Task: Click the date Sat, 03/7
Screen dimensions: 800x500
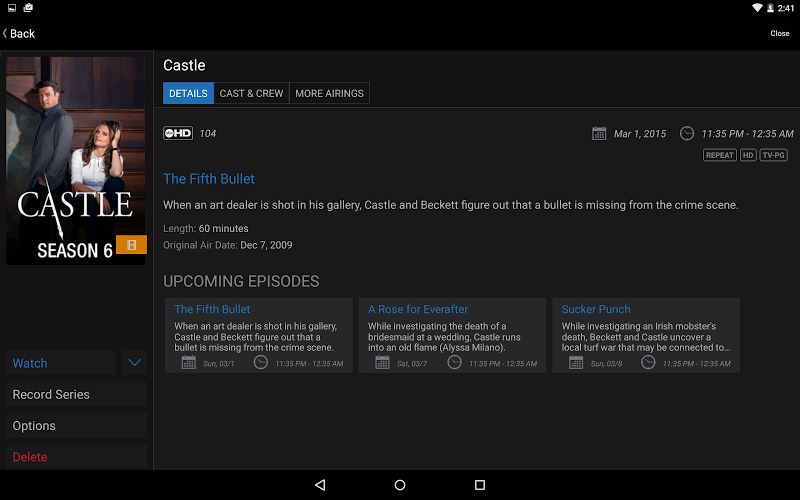Action: click(412, 364)
